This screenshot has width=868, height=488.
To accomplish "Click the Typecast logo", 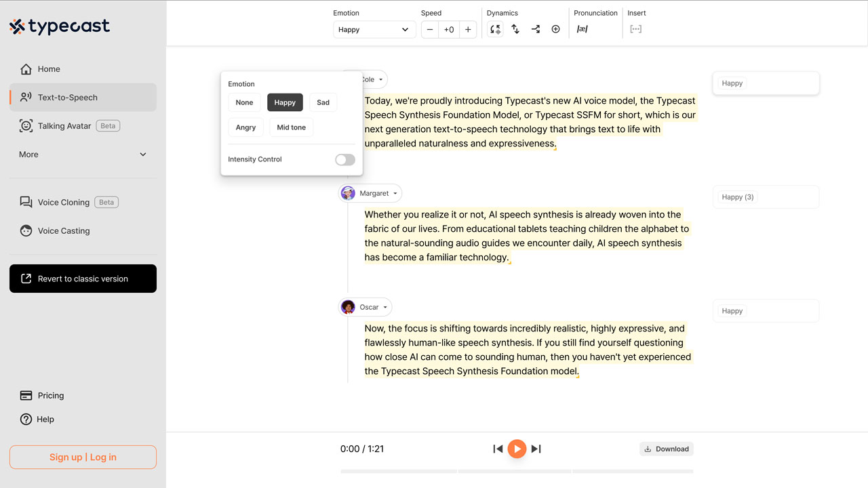I will click(59, 26).
